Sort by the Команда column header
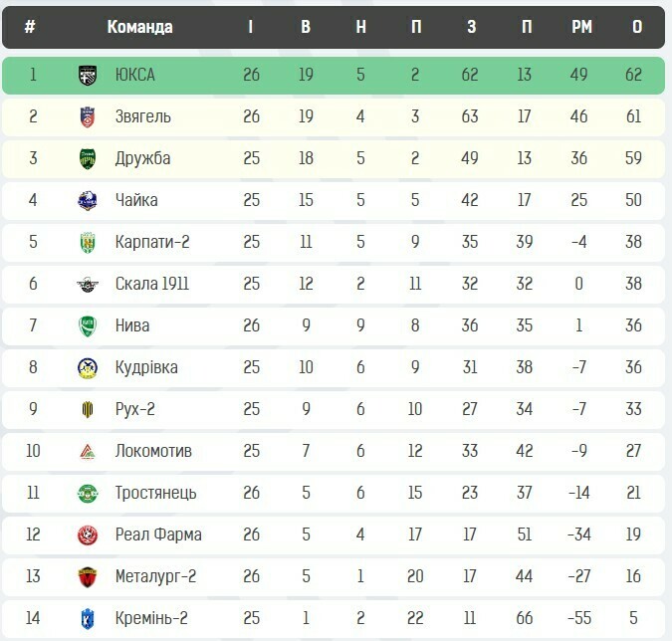 tap(139, 27)
